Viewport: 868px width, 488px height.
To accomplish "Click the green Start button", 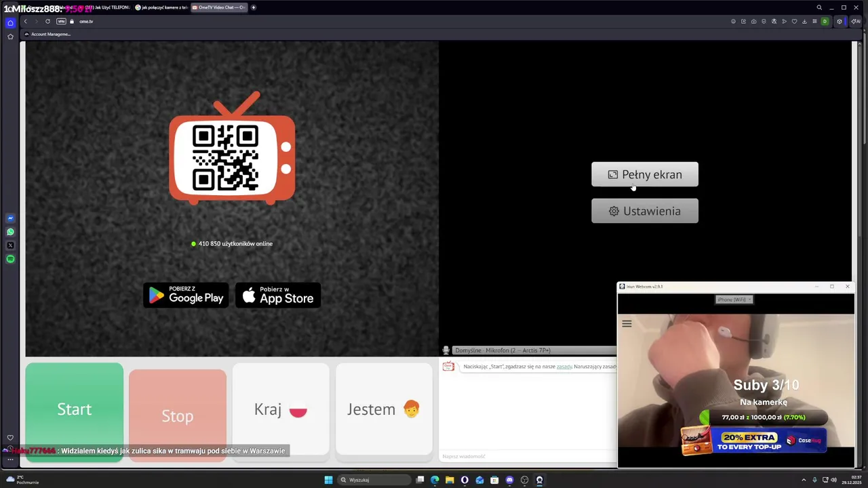I will pyautogui.click(x=75, y=411).
